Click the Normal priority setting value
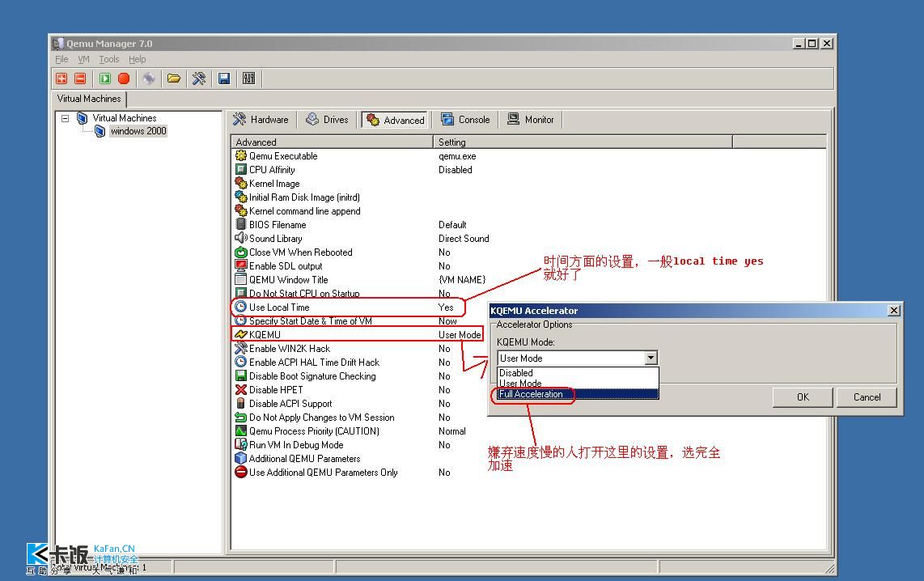This screenshot has width=924, height=581. pos(452,430)
